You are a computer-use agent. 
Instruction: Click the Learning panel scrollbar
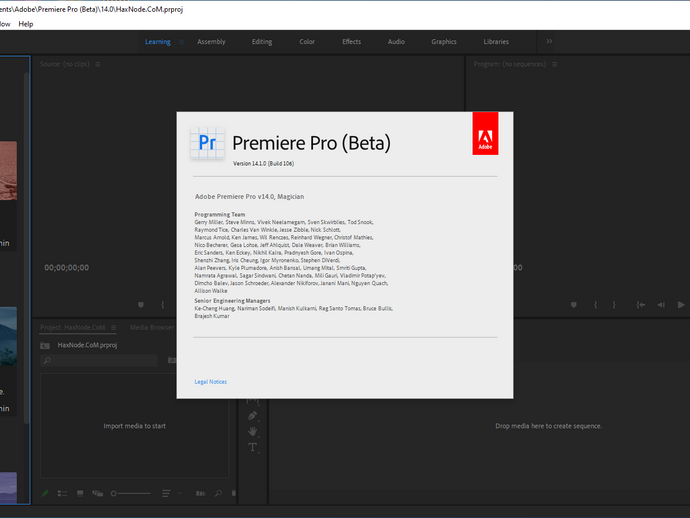(x=26, y=249)
